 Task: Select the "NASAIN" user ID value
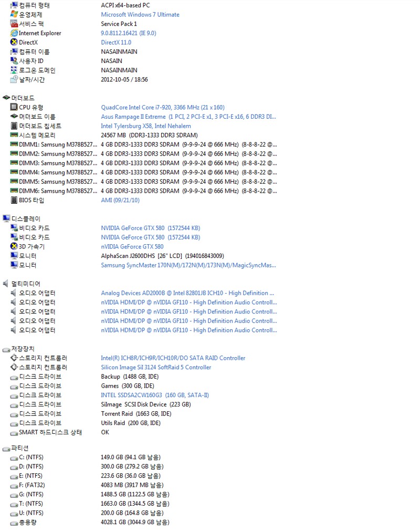click(112, 61)
